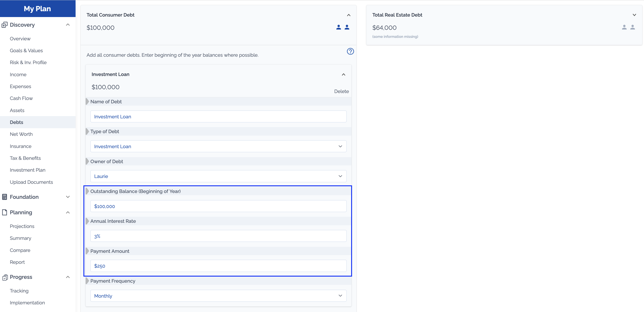The width and height of the screenshot is (644, 312).
Task: Open the Projections sidebar item
Action: coord(22,226)
